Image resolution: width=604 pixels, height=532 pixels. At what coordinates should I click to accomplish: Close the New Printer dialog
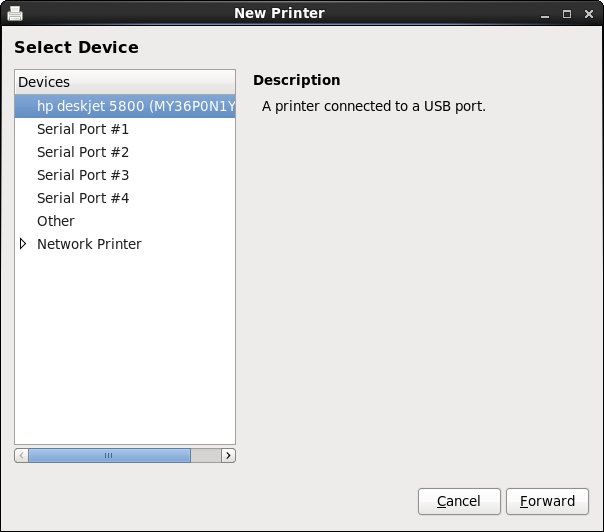pos(588,14)
